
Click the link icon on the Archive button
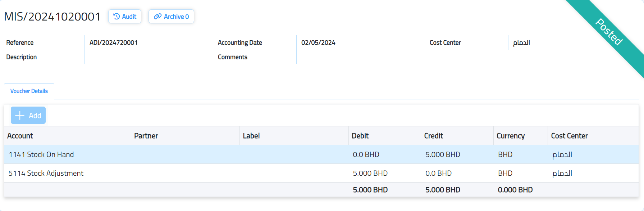click(157, 17)
